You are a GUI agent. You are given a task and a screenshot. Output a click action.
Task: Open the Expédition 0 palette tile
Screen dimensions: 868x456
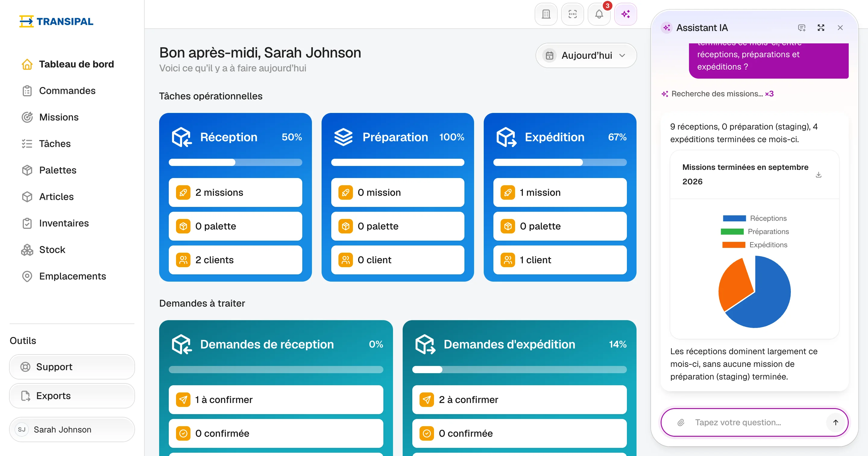(560, 226)
